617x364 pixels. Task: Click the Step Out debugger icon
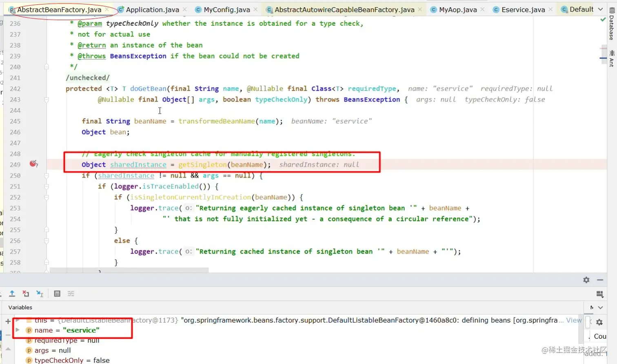(x=12, y=293)
